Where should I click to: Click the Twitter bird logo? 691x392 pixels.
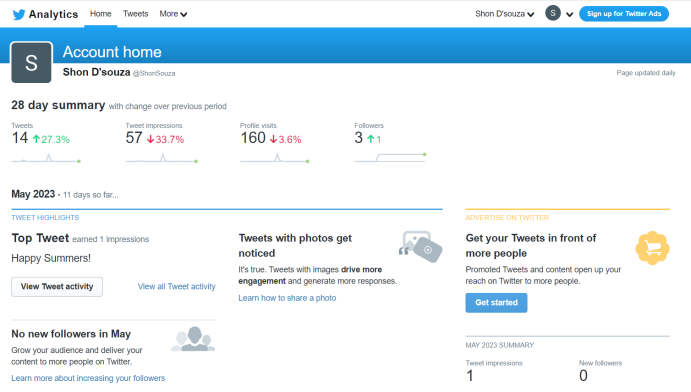pos(19,15)
